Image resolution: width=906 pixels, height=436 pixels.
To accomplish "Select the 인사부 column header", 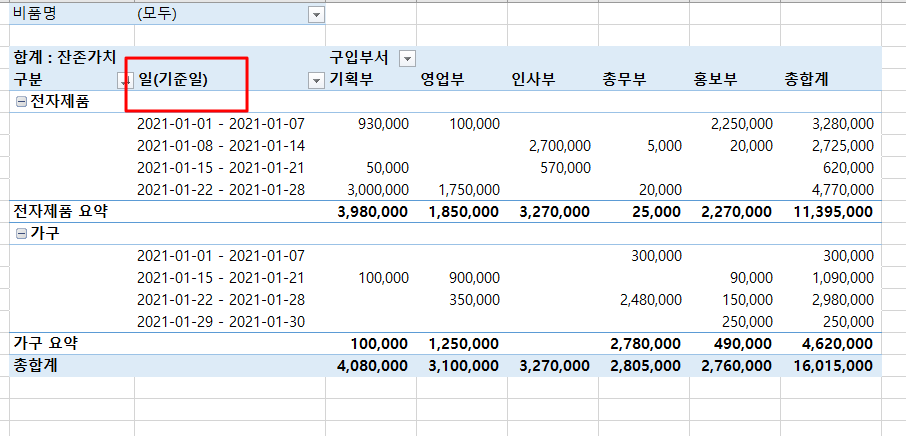I will (x=532, y=80).
